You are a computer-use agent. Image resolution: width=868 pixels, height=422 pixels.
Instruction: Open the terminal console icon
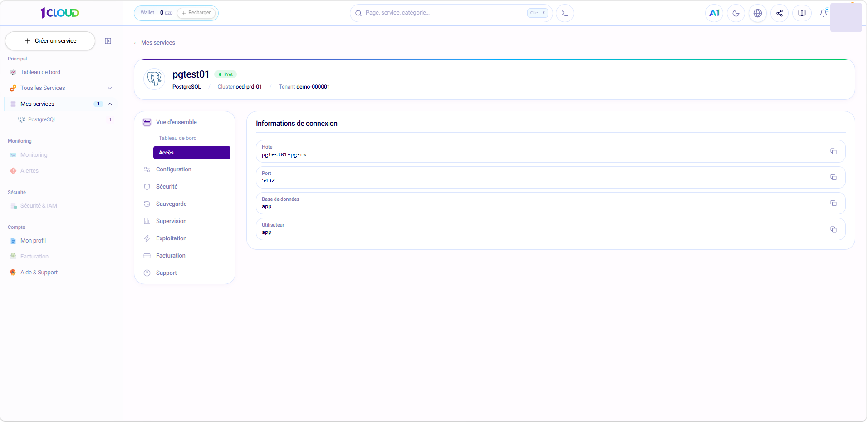point(565,13)
